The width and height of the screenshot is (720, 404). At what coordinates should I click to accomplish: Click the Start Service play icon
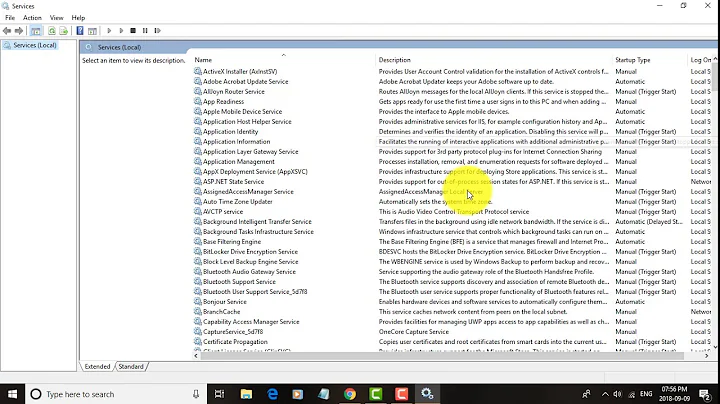pyautogui.click(x=109, y=31)
